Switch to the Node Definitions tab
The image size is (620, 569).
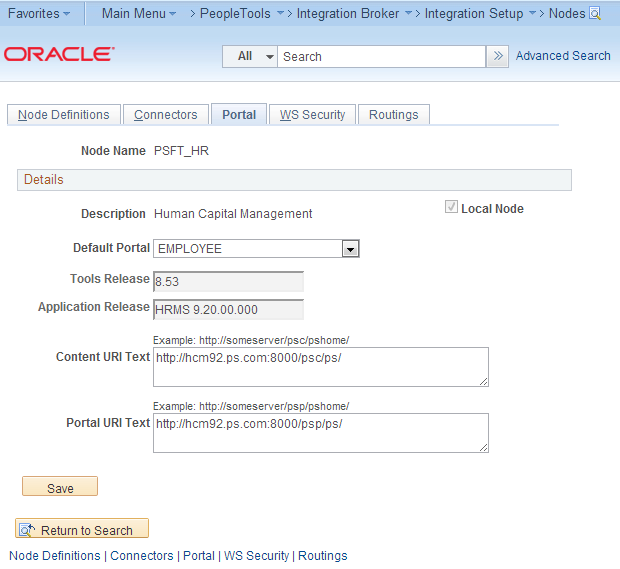point(64,115)
